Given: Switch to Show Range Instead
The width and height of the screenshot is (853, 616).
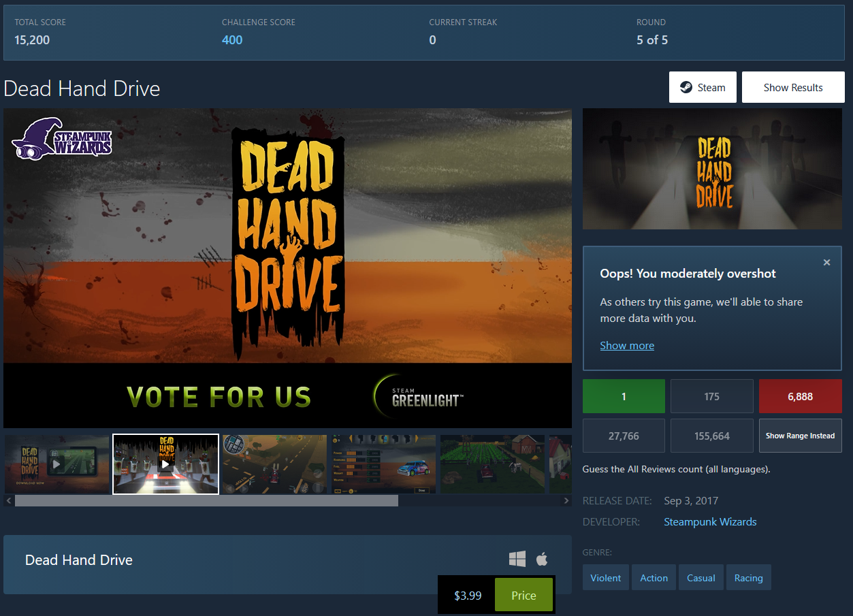Looking at the screenshot, I should pyautogui.click(x=801, y=436).
